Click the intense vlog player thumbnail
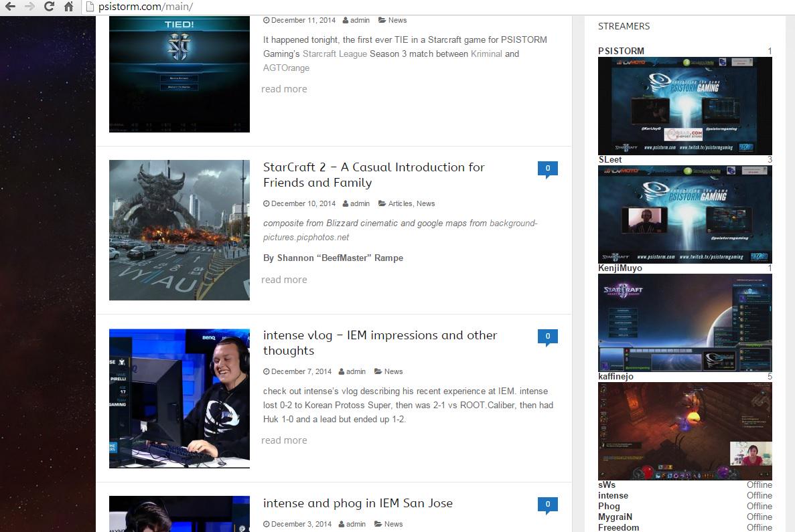The height and width of the screenshot is (532, 795). (x=179, y=398)
